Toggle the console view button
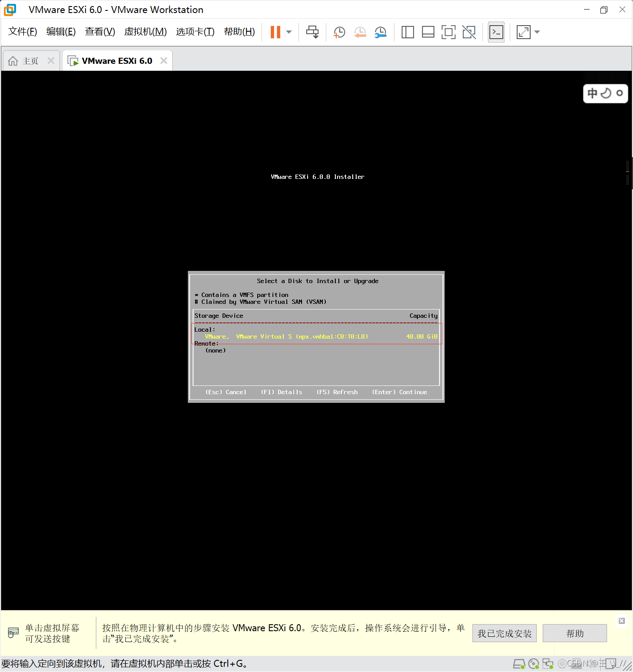The height and width of the screenshot is (672, 633). pyautogui.click(x=496, y=32)
